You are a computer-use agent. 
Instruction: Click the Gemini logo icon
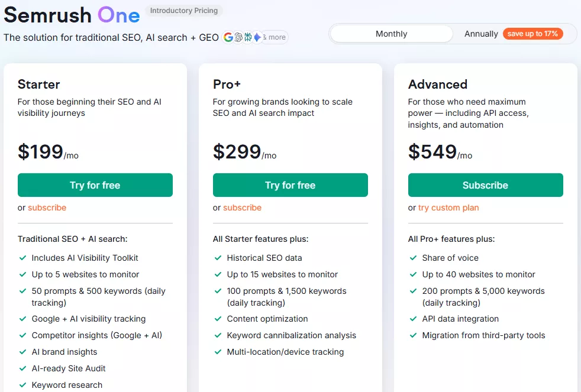point(257,37)
